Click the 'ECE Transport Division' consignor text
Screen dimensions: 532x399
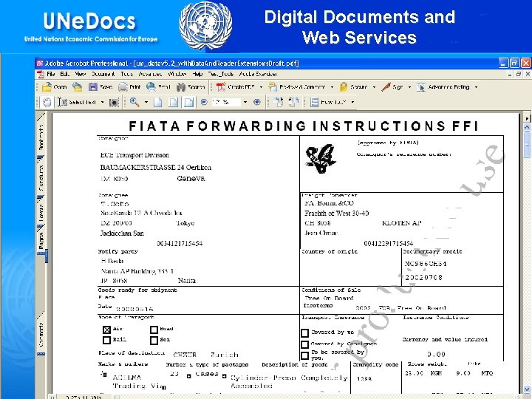pyautogui.click(x=134, y=155)
